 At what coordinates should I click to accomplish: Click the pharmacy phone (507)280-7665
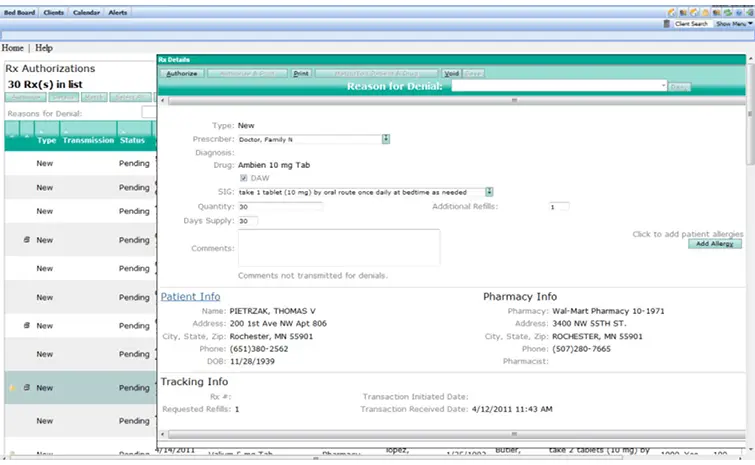[581, 349]
